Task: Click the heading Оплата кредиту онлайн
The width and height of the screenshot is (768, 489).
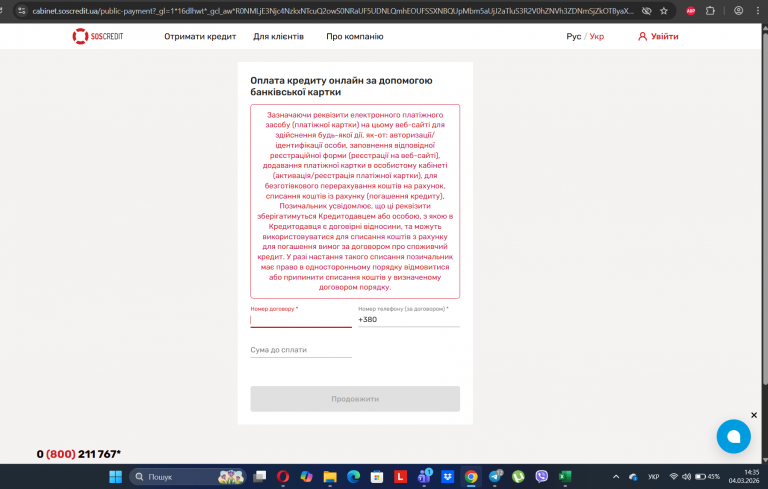Action: tap(341, 86)
